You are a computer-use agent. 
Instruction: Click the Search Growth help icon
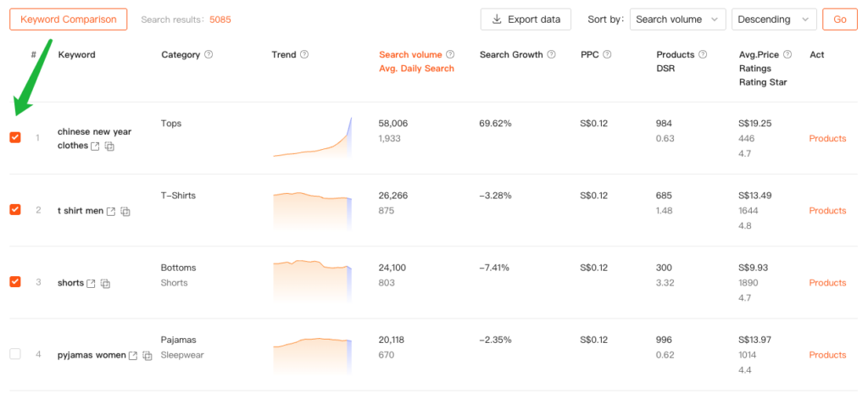(551, 55)
